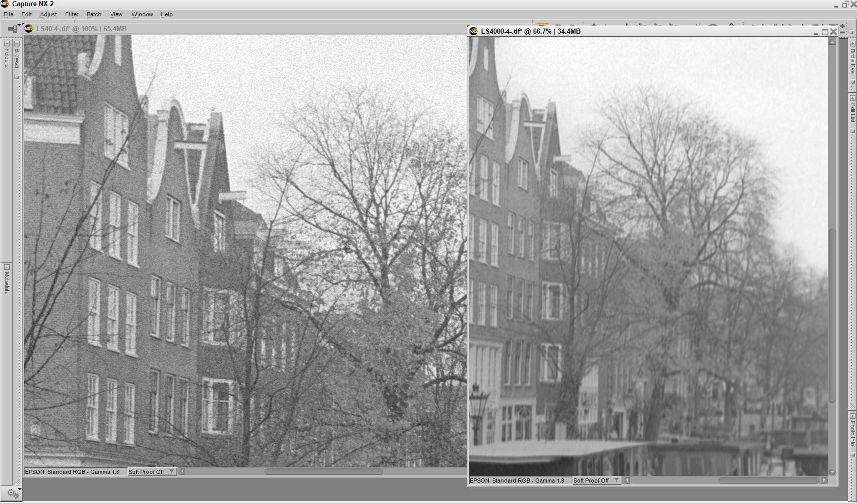857x504 pixels.
Task: Expand the Edit List panel
Action: (x=852, y=98)
